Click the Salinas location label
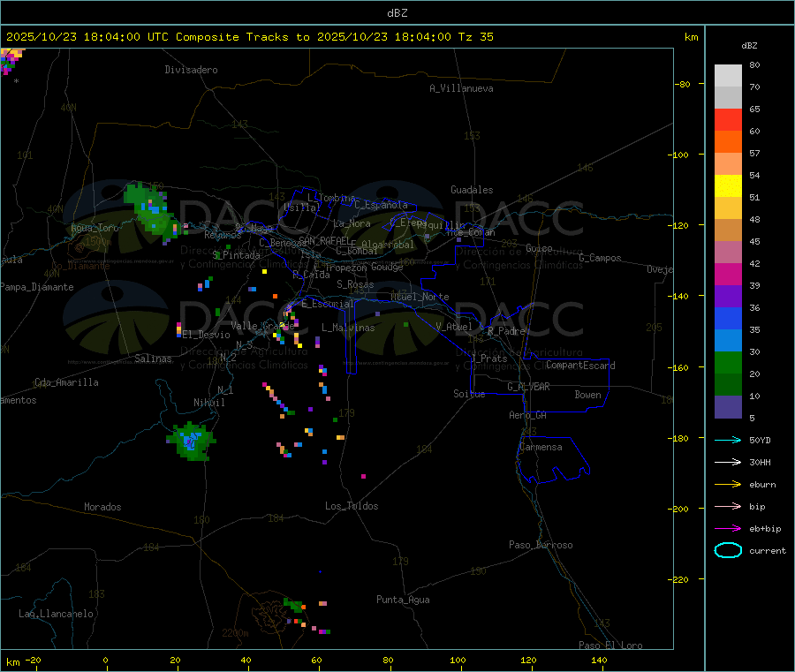 [153, 359]
